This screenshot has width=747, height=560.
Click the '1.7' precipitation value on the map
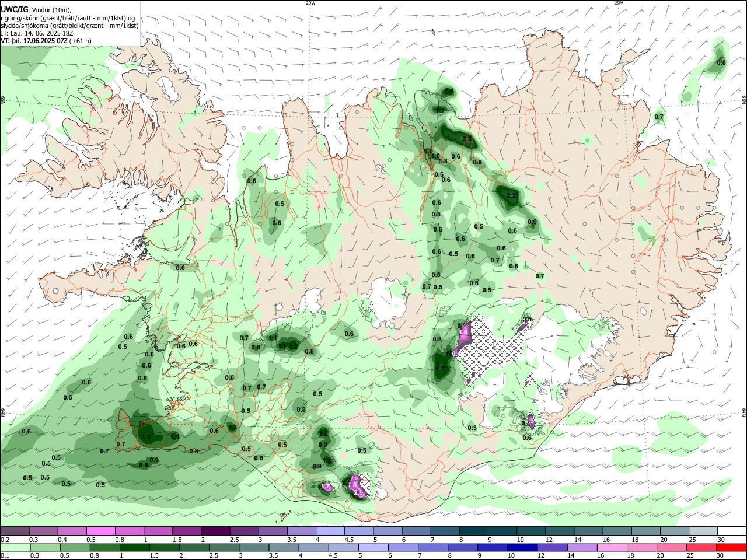[x=440, y=369]
